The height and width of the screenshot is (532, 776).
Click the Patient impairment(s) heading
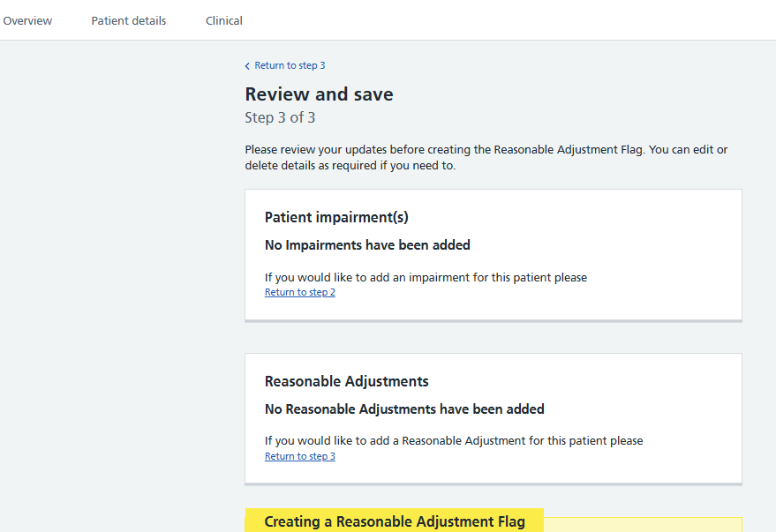tap(336, 217)
